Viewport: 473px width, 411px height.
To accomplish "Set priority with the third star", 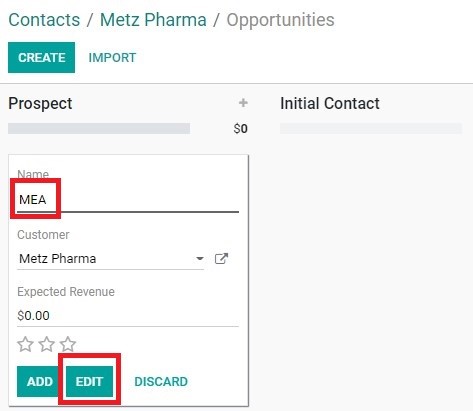I will pyautogui.click(x=68, y=344).
